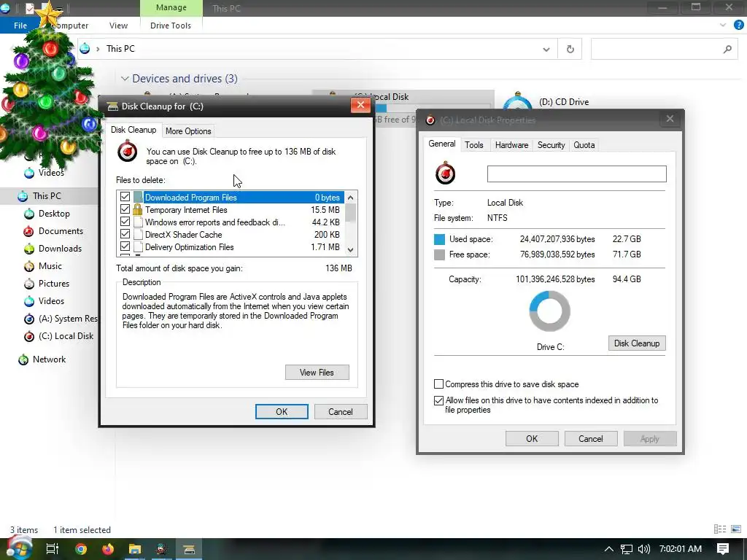Image resolution: width=747 pixels, height=560 pixels.
Task: Click the Task View taskbar icon
Action: pos(53,549)
